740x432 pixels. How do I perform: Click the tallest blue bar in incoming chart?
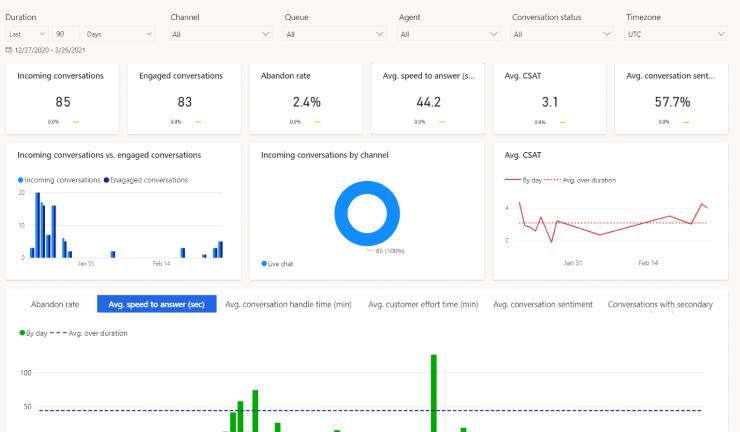38,225
